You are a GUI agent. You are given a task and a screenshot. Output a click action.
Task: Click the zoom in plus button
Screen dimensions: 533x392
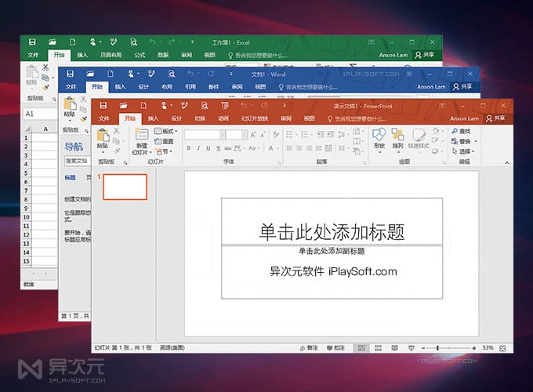(474, 348)
